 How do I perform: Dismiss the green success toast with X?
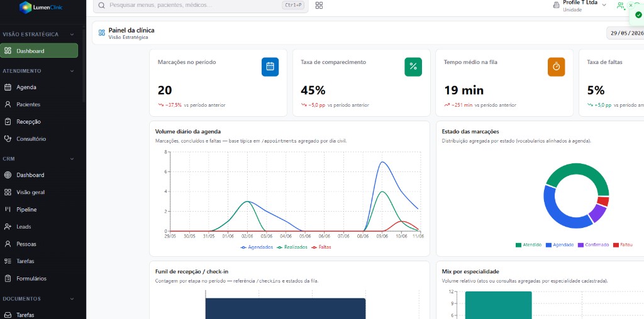click(x=631, y=5)
